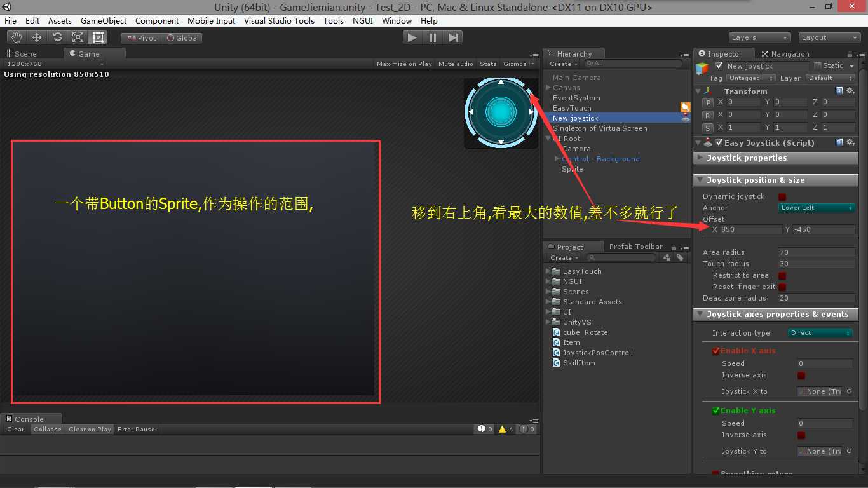The height and width of the screenshot is (488, 868).
Task: Toggle Mute audio in Game view
Action: point(456,64)
